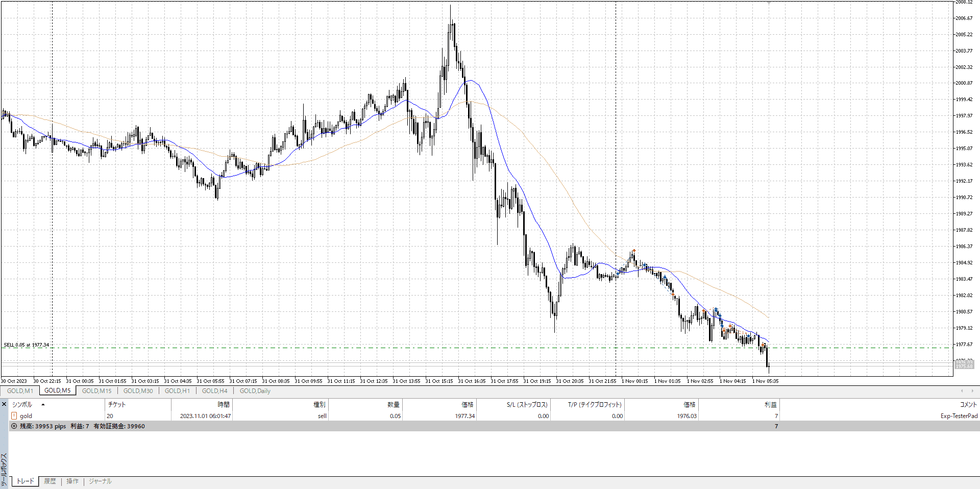The image size is (980, 489).
Task: Switch to the GOLD,M15 chart tab
Action: tap(96, 391)
